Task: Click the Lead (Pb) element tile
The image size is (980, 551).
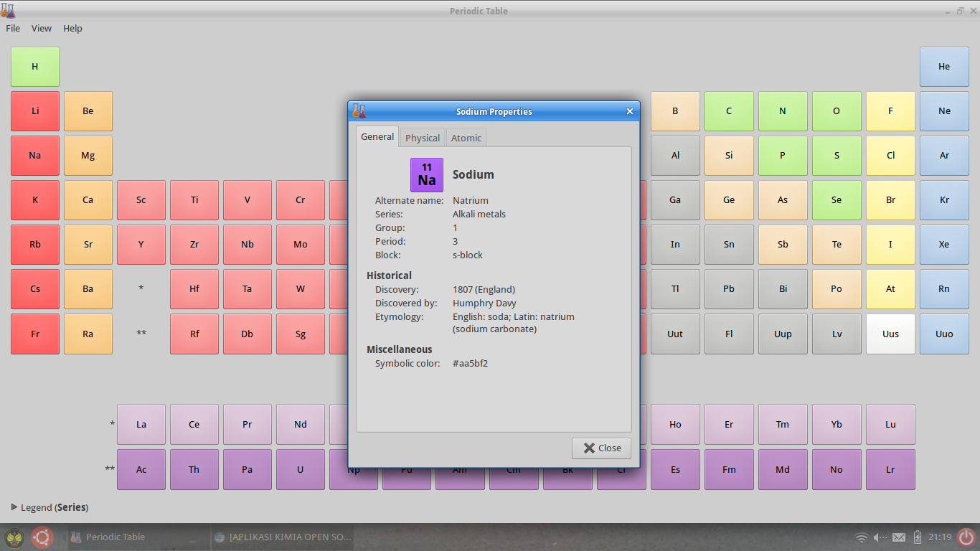Action: (x=729, y=289)
